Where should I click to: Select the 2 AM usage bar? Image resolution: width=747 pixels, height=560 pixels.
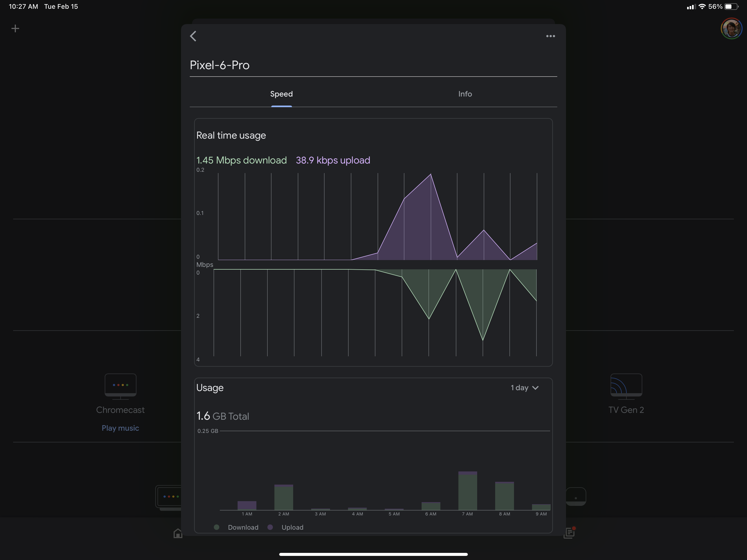[284, 497]
